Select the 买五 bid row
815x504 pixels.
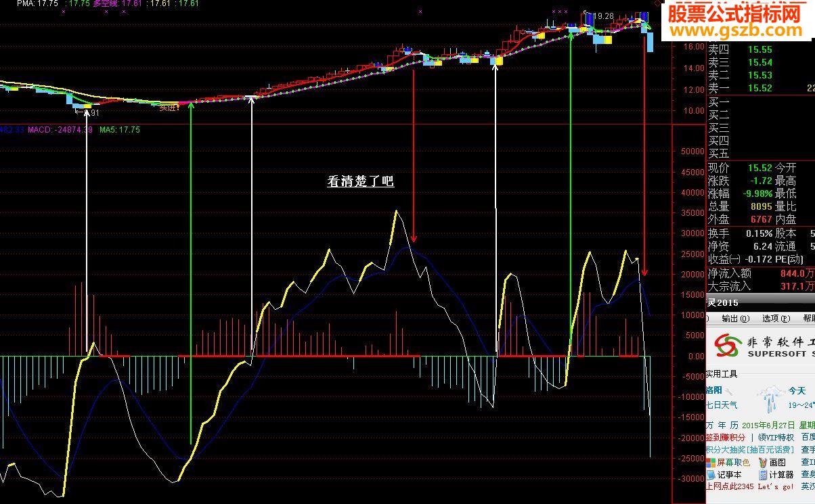(x=761, y=154)
